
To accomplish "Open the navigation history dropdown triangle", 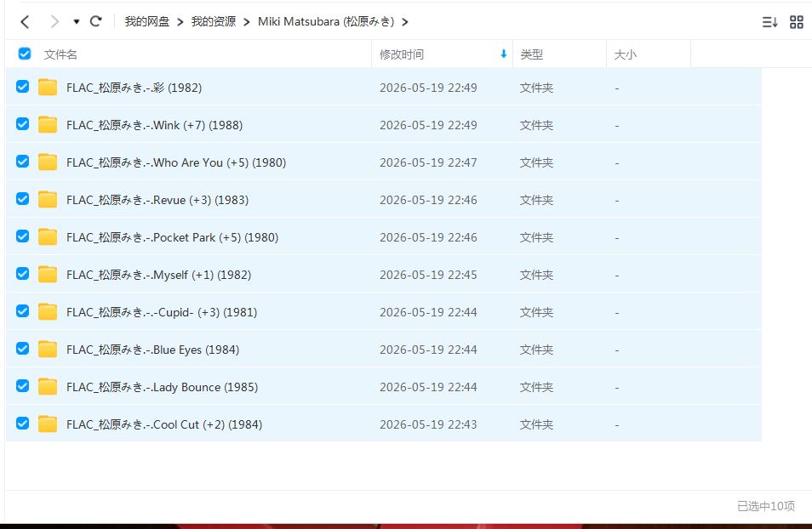I will coord(77,22).
